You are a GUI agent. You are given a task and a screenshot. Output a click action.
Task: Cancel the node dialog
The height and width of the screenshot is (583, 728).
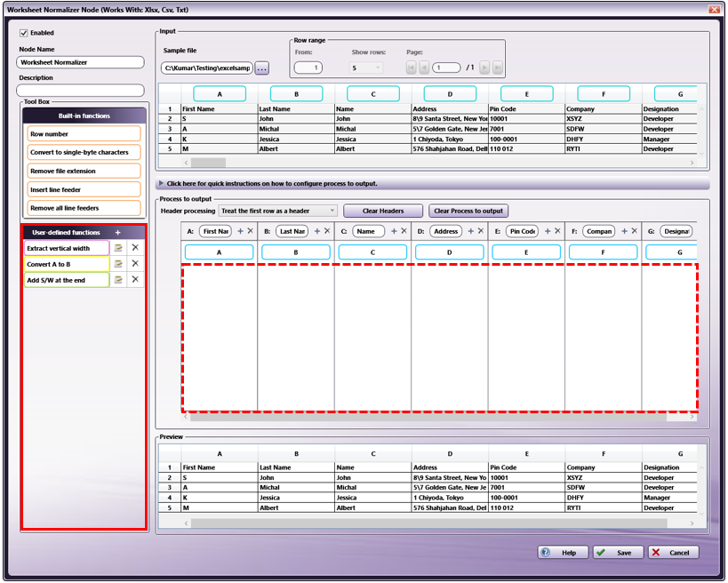coord(674,553)
